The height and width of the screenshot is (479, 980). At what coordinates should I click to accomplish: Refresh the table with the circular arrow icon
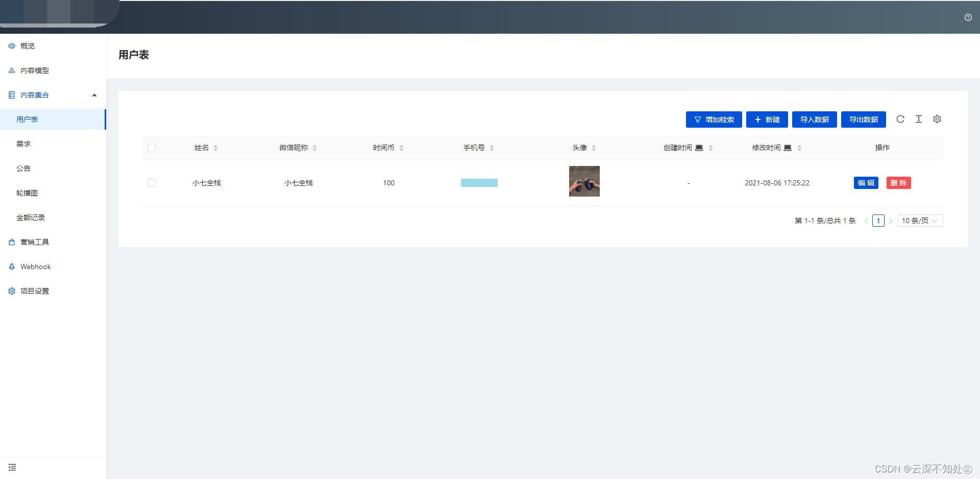tap(900, 119)
